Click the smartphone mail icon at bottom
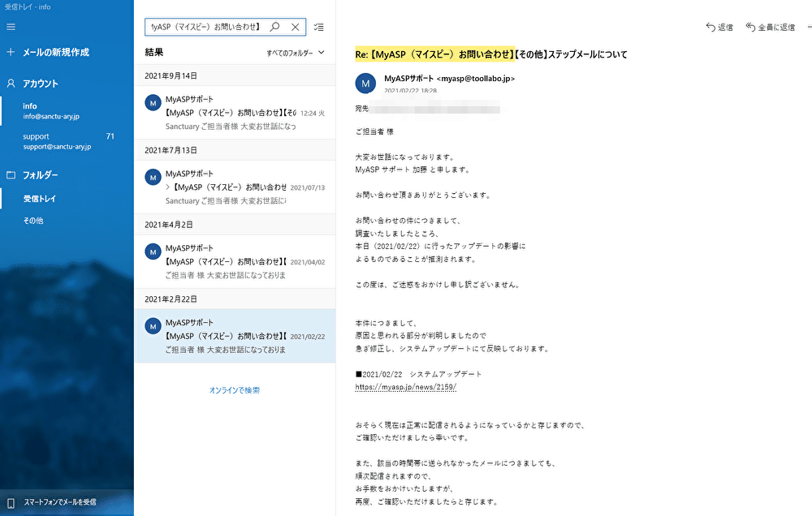The image size is (812, 516). click(11, 502)
